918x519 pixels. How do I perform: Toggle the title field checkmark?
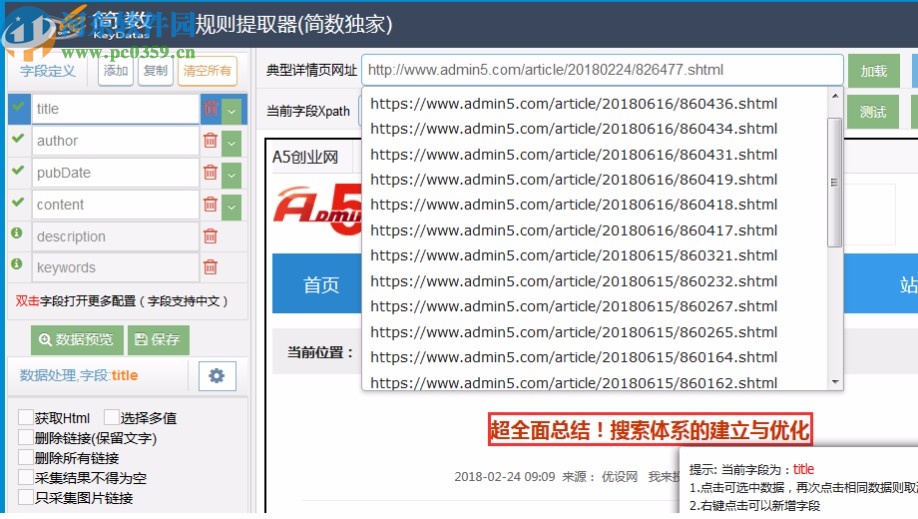(x=19, y=107)
